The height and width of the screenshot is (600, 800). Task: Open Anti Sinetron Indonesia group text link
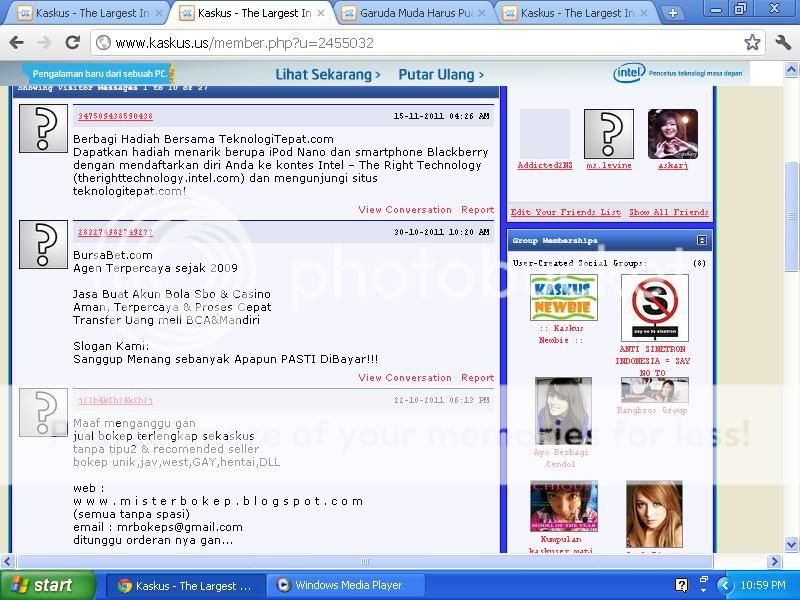pos(653,361)
